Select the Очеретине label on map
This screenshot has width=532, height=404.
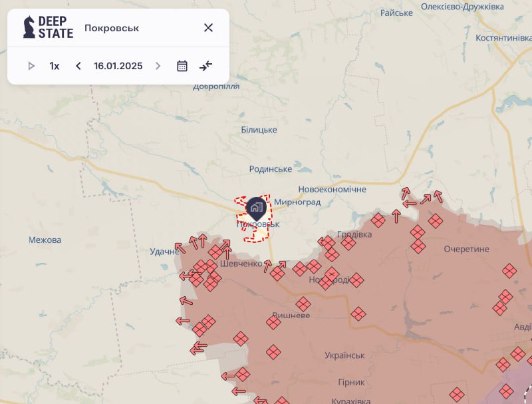[466, 249]
